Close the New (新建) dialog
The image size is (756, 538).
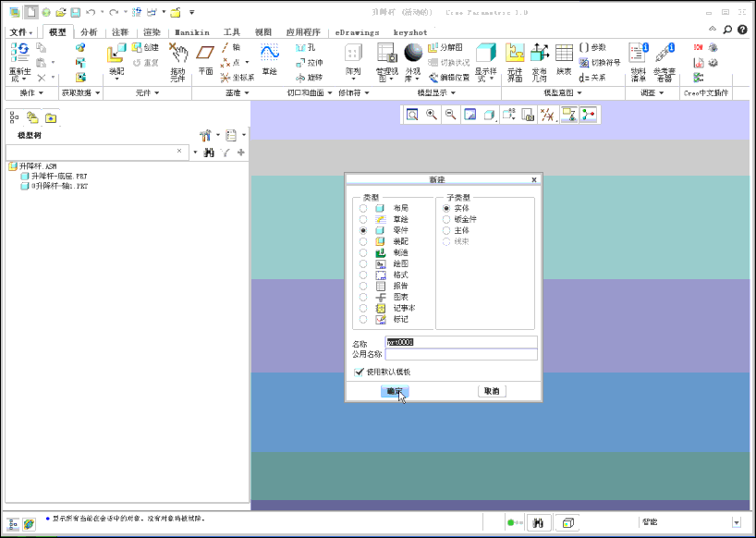pos(534,180)
